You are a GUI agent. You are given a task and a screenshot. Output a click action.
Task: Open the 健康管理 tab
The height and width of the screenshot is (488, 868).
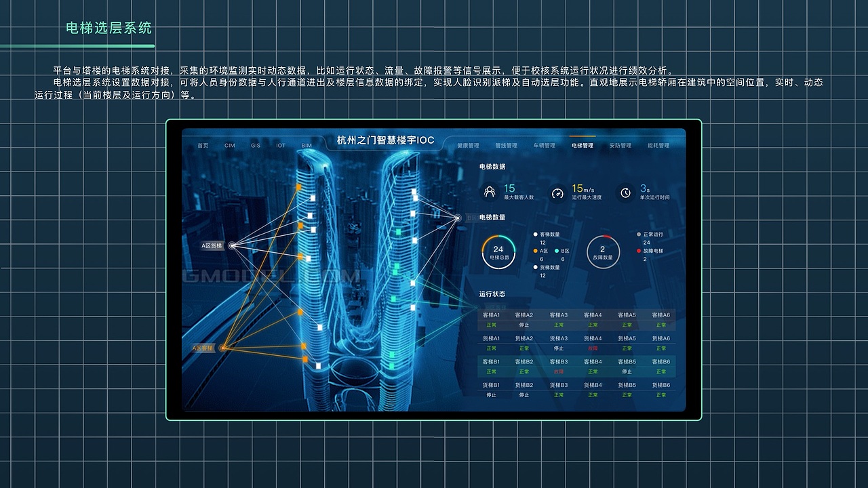(x=468, y=146)
